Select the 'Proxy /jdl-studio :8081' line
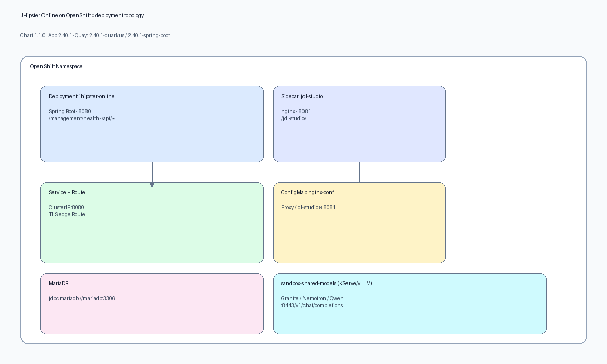Image resolution: width=607 pixels, height=364 pixels. tap(309, 207)
